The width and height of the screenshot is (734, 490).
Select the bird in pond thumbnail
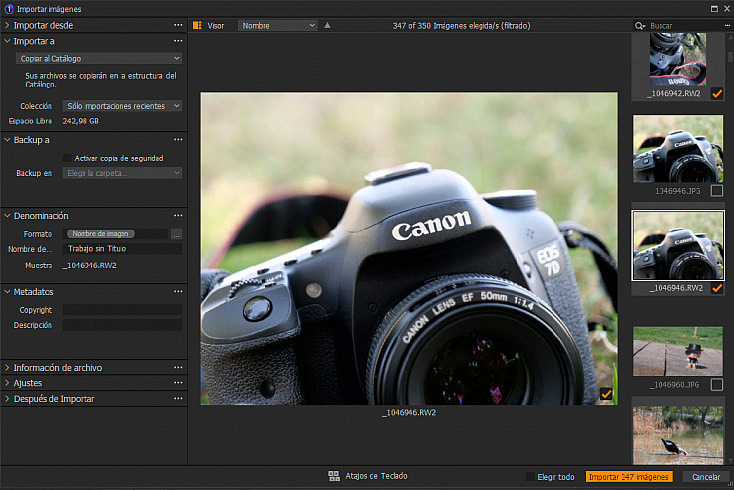(x=678, y=435)
